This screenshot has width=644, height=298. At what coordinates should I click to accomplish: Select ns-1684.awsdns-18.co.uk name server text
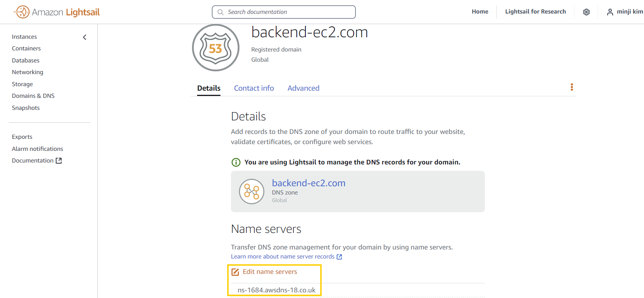[276, 290]
